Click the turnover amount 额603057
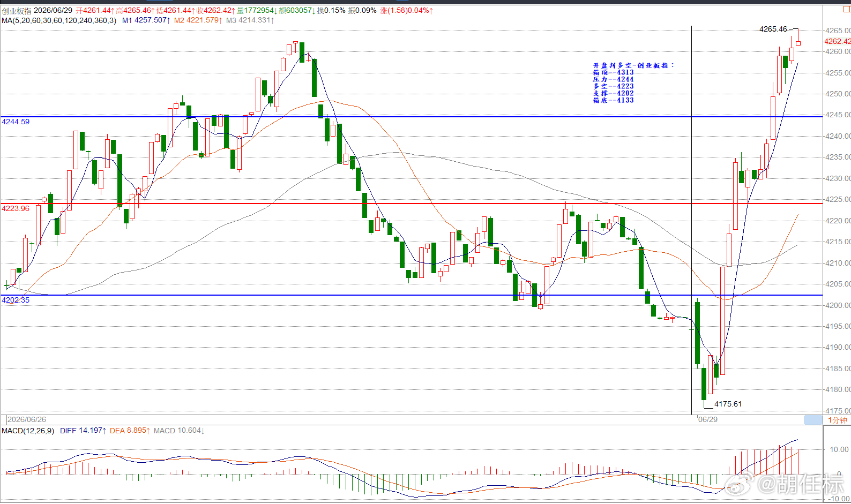Image resolution: width=851 pixels, height=504 pixels. click(297, 11)
